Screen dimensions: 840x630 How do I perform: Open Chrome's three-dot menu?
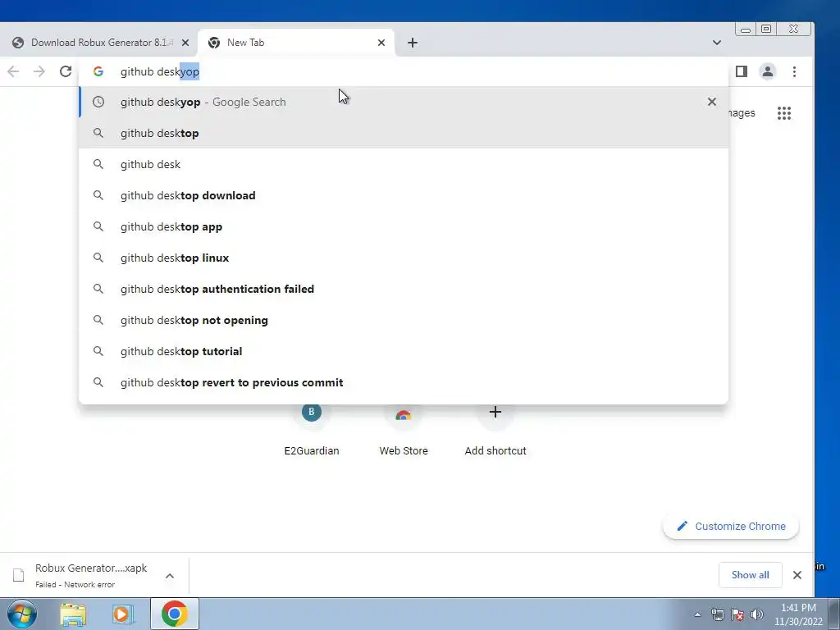[x=794, y=71]
